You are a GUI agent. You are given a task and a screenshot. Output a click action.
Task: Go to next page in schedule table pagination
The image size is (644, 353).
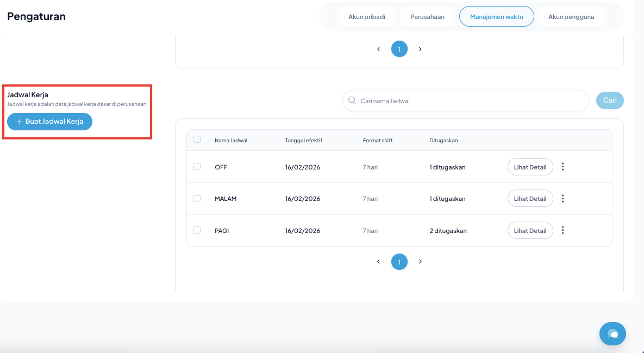pos(420,262)
